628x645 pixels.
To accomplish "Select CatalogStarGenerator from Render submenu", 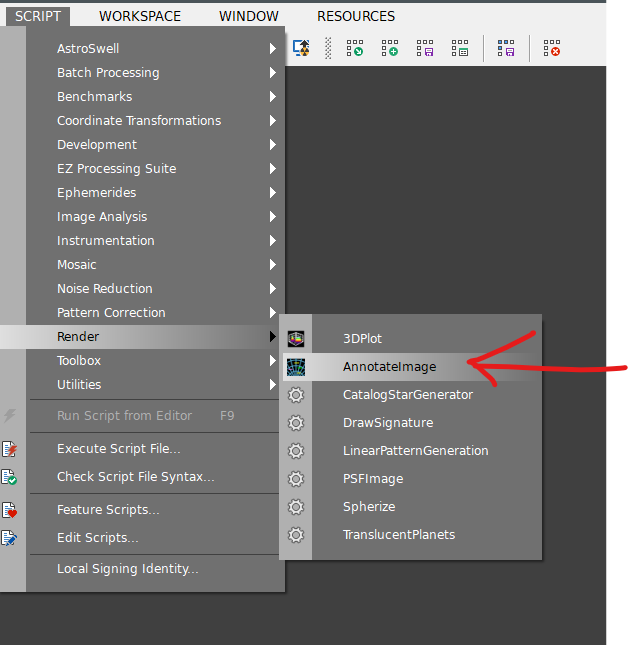I will coord(407,395).
